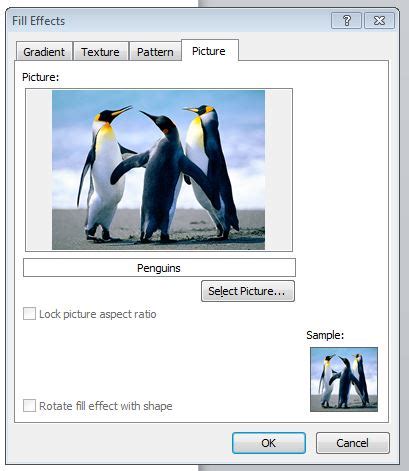Viewport: 409px width, 471px height.
Task: Toggle Lock picture aspect ratio checkbox
Action: 29,314
